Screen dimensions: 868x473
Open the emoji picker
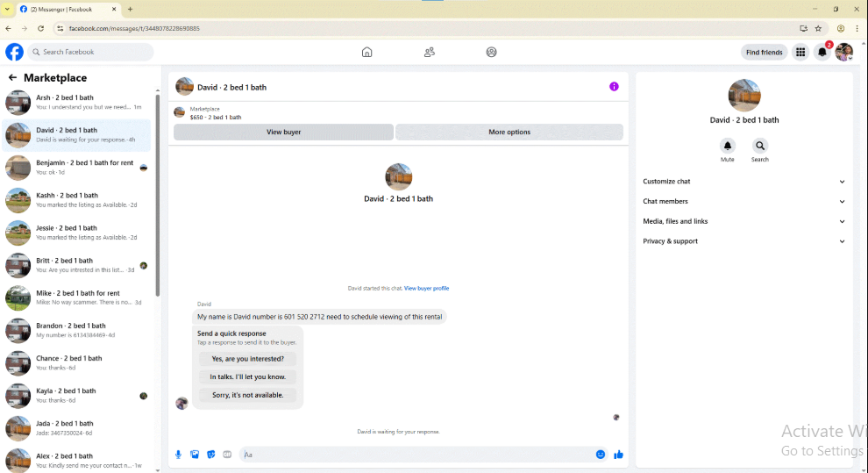[x=600, y=455]
